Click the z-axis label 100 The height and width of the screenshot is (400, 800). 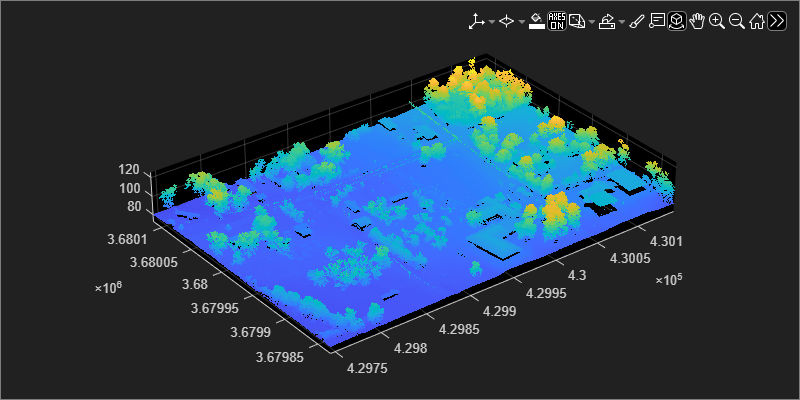[x=129, y=188]
